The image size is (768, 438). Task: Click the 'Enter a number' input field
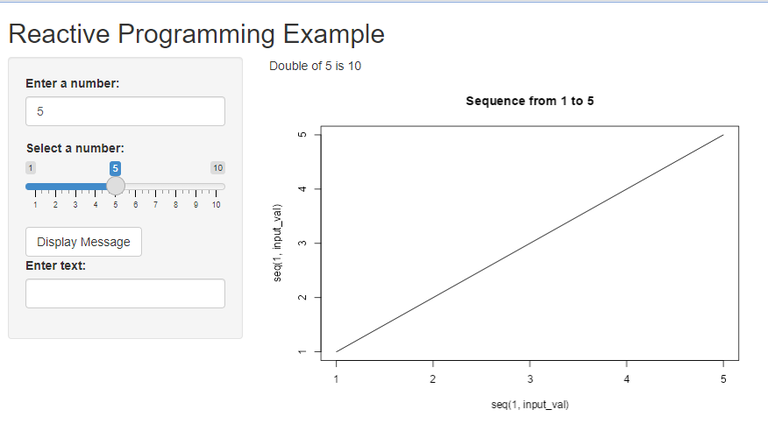point(125,111)
